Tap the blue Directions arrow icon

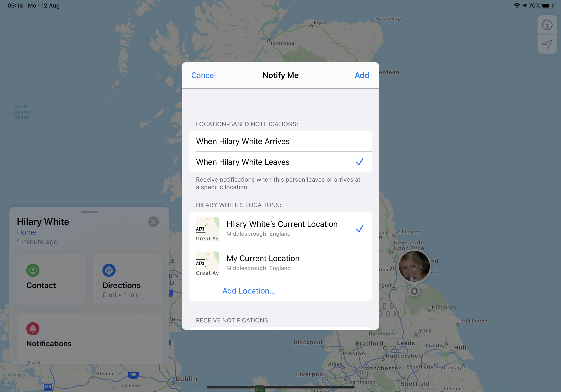point(109,270)
